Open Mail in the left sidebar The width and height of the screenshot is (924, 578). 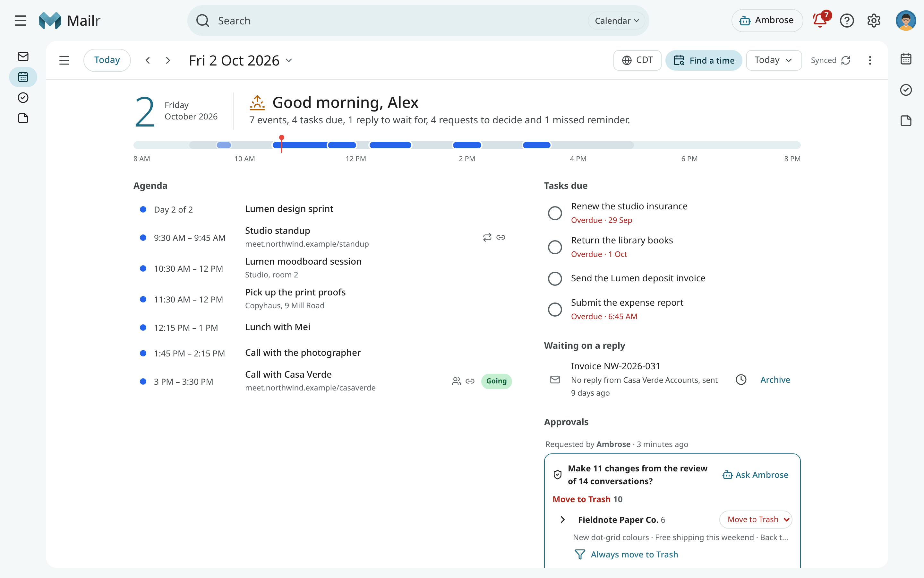[x=23, y=57]
